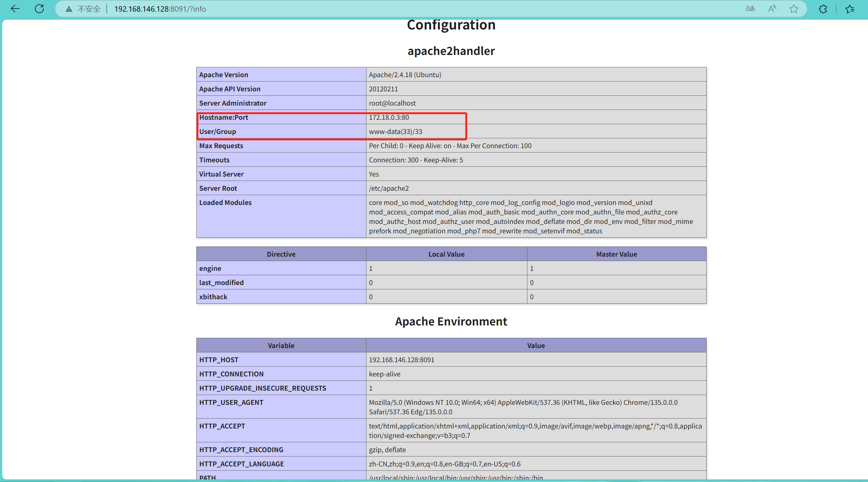Open the favorites list icon
Image resolution: width=868 pixels, height=482 pixels.
click(x=850, y=9)
